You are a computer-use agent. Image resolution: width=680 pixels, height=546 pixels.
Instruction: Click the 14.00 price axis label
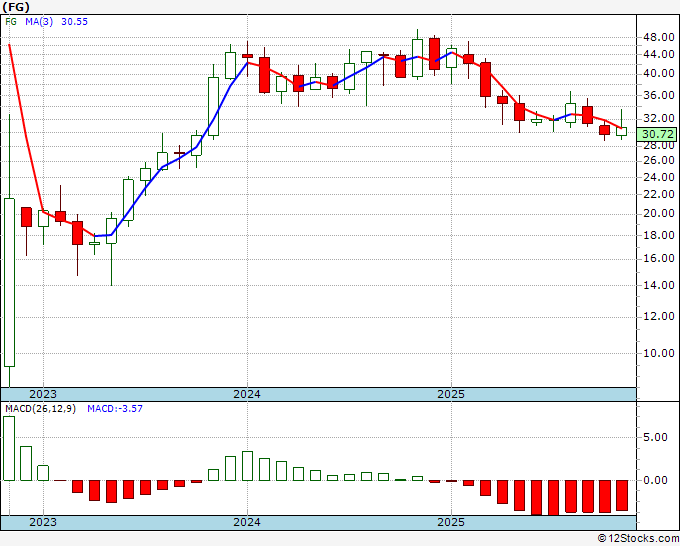point(658,285)
